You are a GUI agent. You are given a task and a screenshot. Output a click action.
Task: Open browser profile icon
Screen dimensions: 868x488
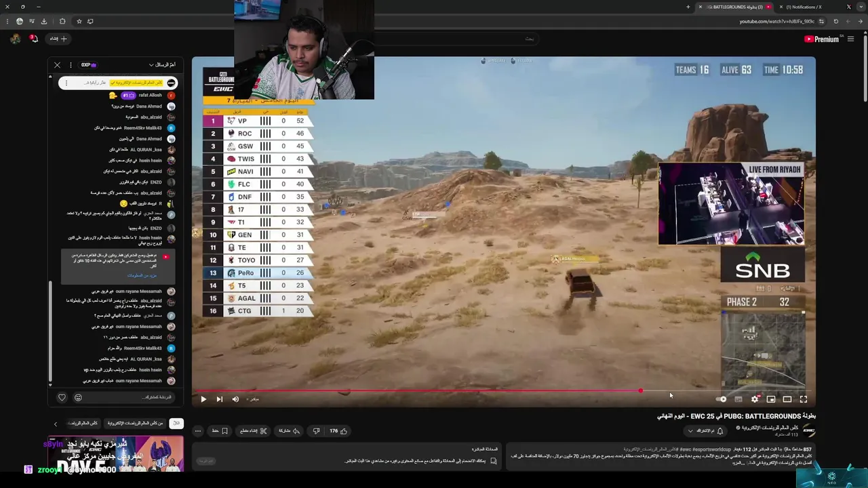(x=20, y=21)
